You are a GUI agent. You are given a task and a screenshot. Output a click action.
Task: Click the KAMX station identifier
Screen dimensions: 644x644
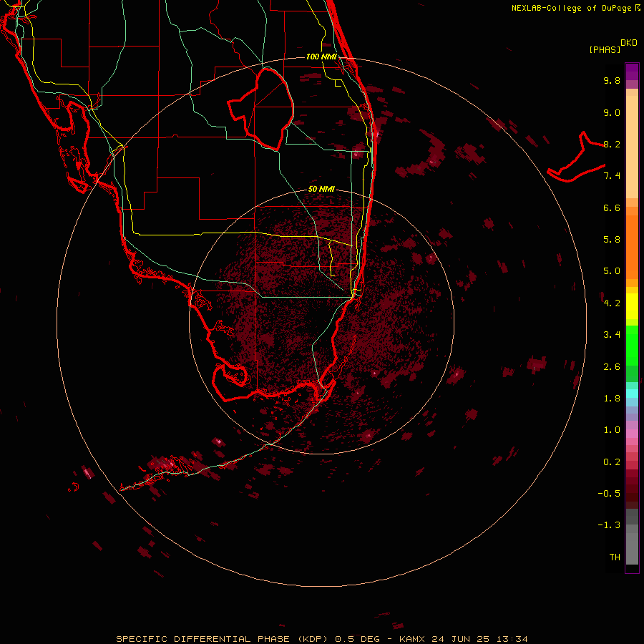click(413, 639)
